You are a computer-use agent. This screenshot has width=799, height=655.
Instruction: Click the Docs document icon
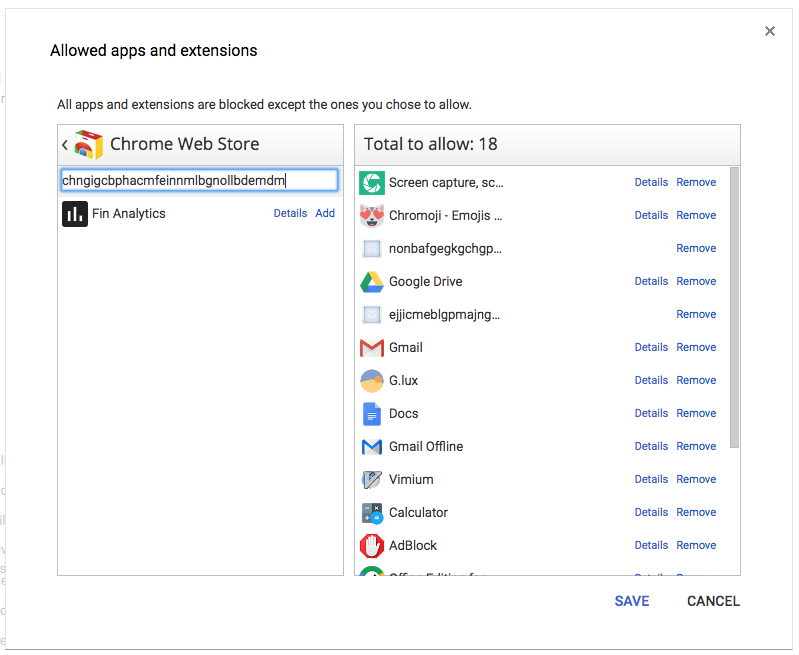point(372,413)
